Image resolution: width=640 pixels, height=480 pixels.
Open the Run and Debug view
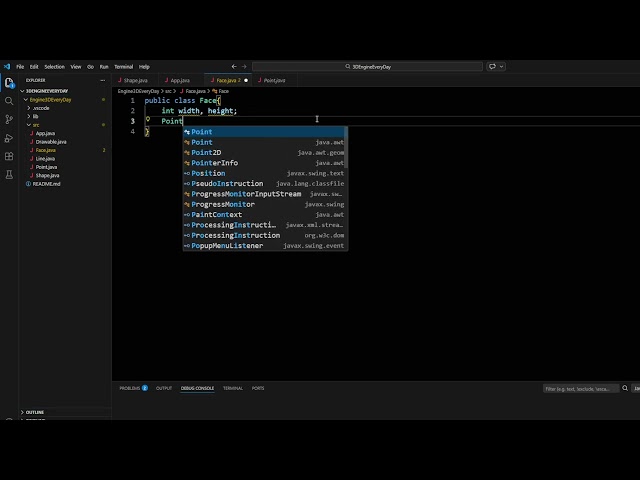coord(9,138)
